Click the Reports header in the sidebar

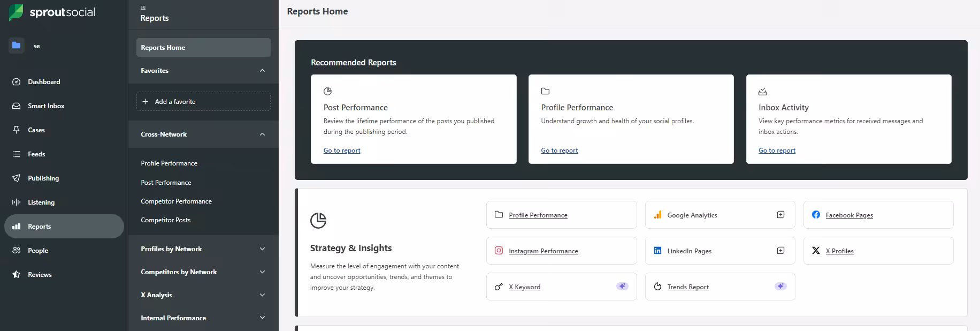[x=155, y=18]
